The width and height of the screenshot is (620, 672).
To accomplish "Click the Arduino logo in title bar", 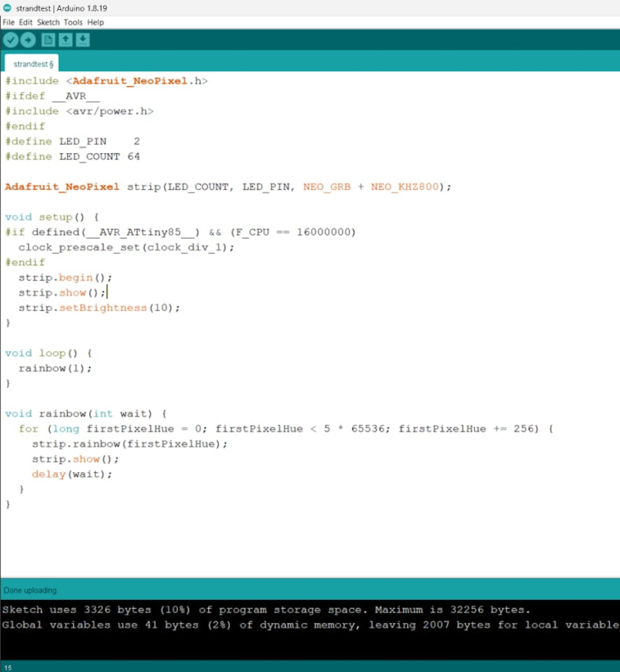I will pos(7,7).
